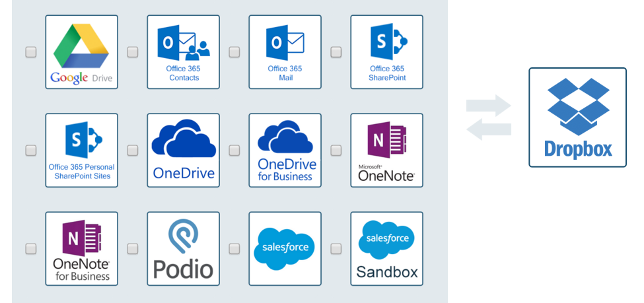Toggle the OneNote for Business checkbox

click(x=31, y=249)
